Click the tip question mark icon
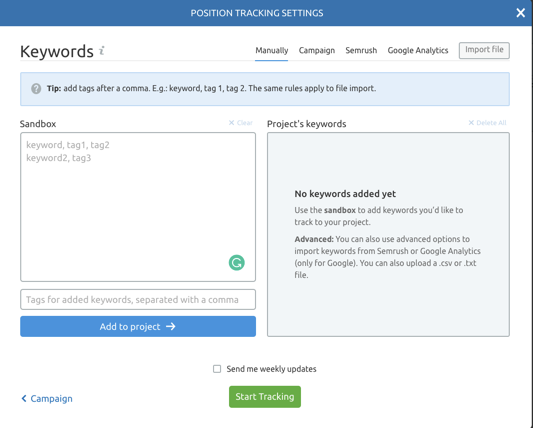 (36, 89)
